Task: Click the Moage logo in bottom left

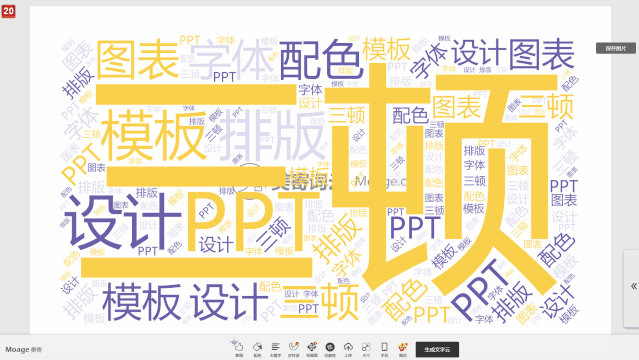Action: pyautogui.click(x=23, y=349)
